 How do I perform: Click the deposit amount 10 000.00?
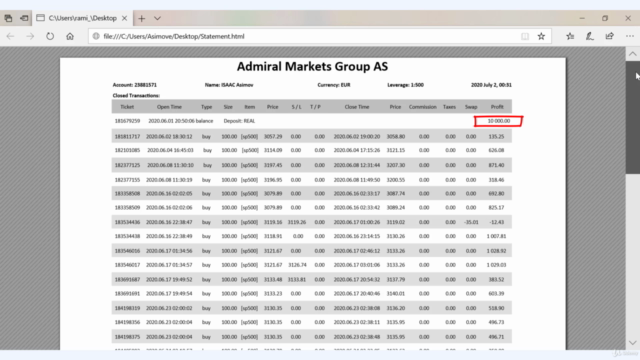(498, 121)
